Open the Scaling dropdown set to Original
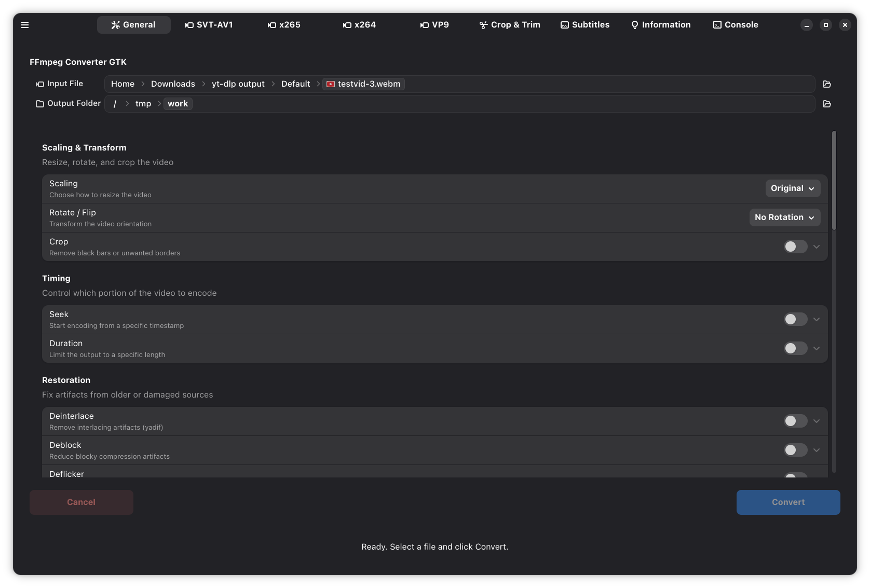Image resolution: width=870 pixels, height=588 pixels. click(x=793, y=188)
